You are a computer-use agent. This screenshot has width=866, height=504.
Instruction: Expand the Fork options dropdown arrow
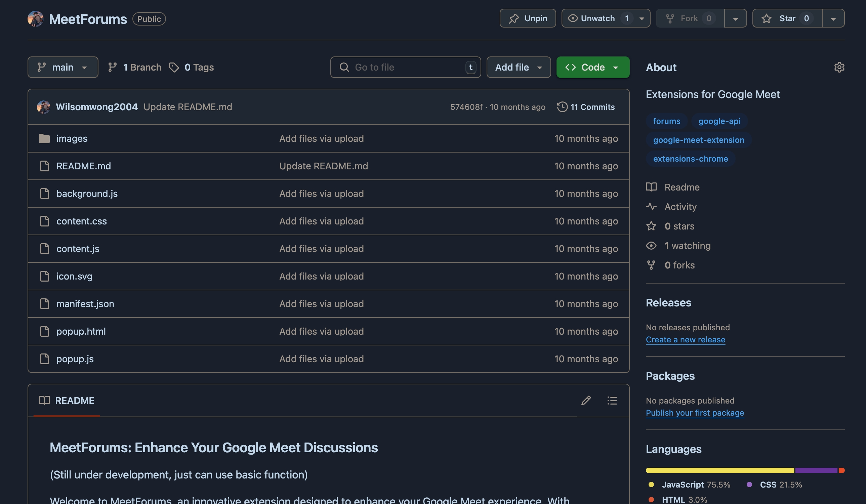[x=735, y=18]
